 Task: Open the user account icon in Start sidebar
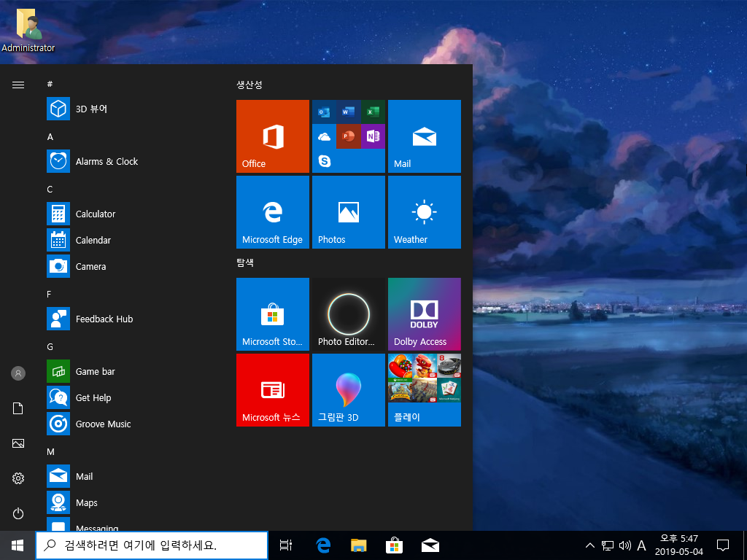(x=18, y=373)
